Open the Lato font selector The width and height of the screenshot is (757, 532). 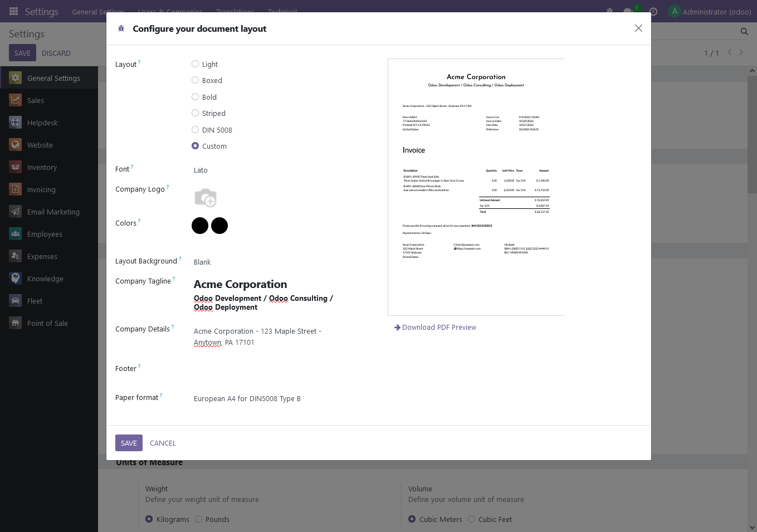pos(201,170)
